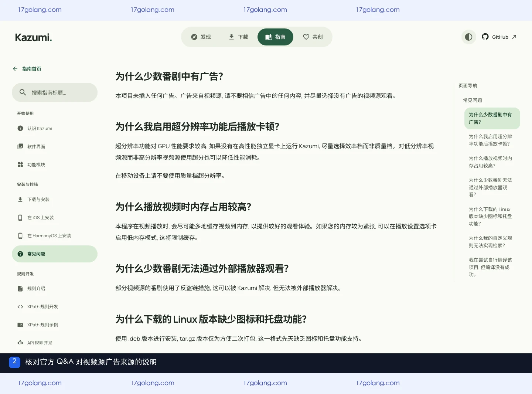Jump to nav item 为什么我的自定义规则无法实现检索?
Viewport: 532px width, 394px height.
click(x=490, y=242)
